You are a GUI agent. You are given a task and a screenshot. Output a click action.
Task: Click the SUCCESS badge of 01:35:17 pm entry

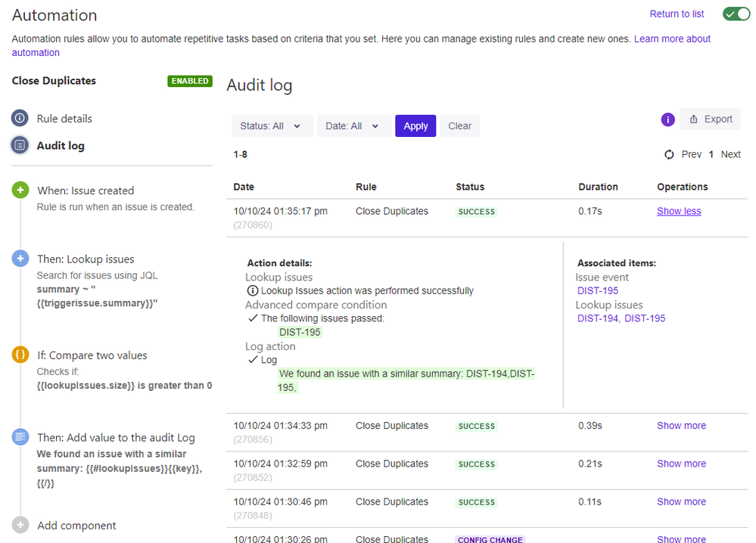click(x=476, y=212)
